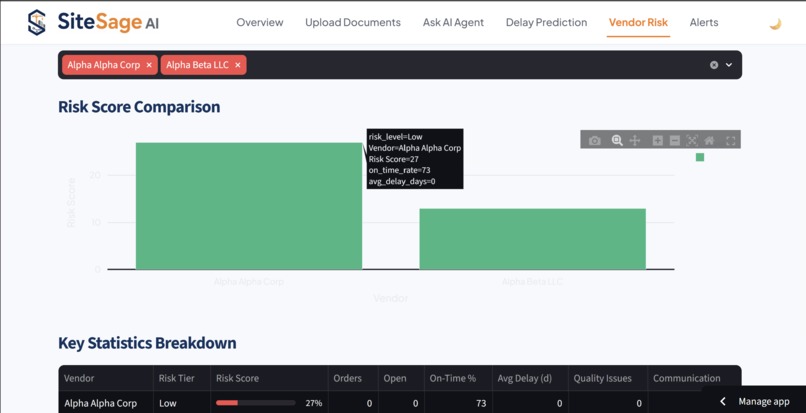Viewport: 806px width, 413px height.
Task: Sort by On-Time % column header
Action: point(458,378)
